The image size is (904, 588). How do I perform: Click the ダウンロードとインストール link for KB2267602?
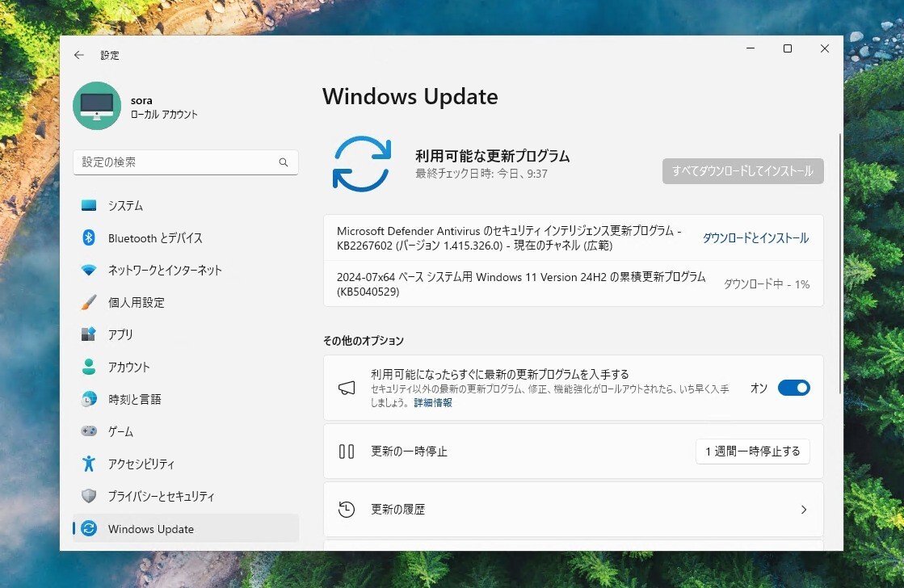tap(754, 238)
